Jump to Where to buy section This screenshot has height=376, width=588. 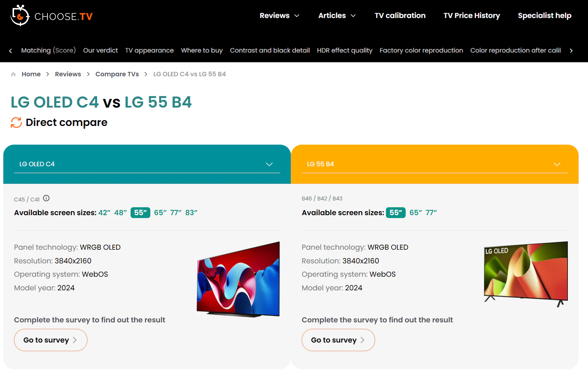click(x=202, y=50)
